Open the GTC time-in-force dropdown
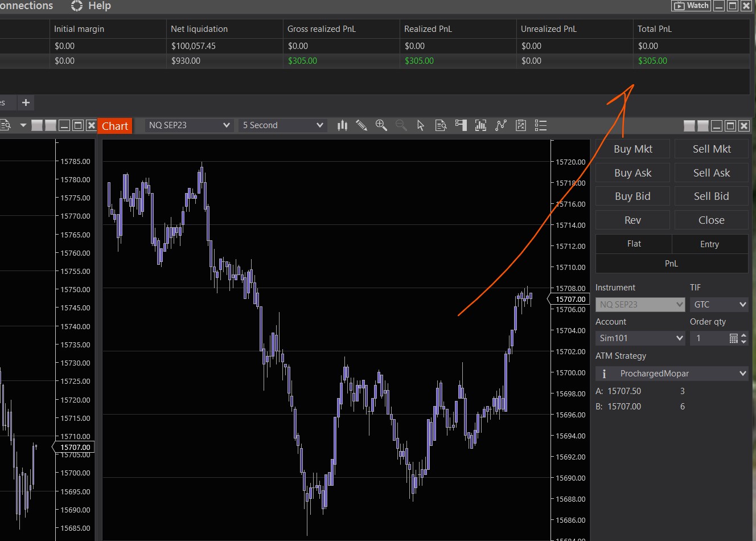 point(719,305)
